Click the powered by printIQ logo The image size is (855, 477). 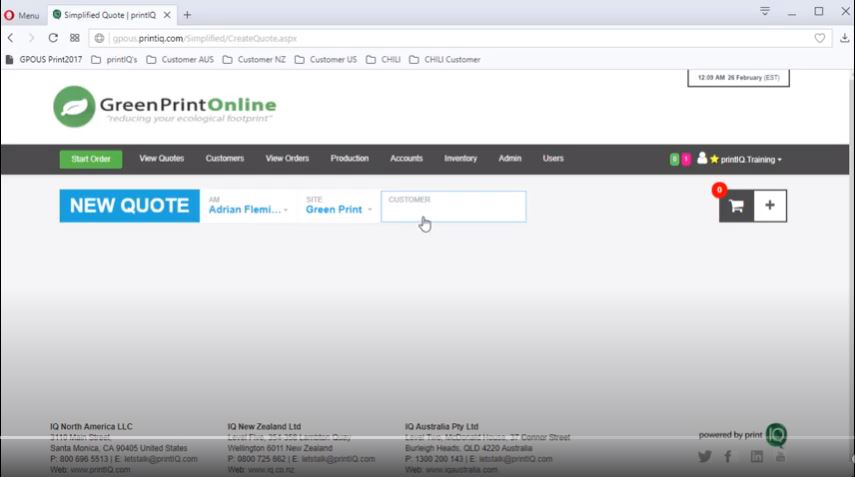(743, 434)
